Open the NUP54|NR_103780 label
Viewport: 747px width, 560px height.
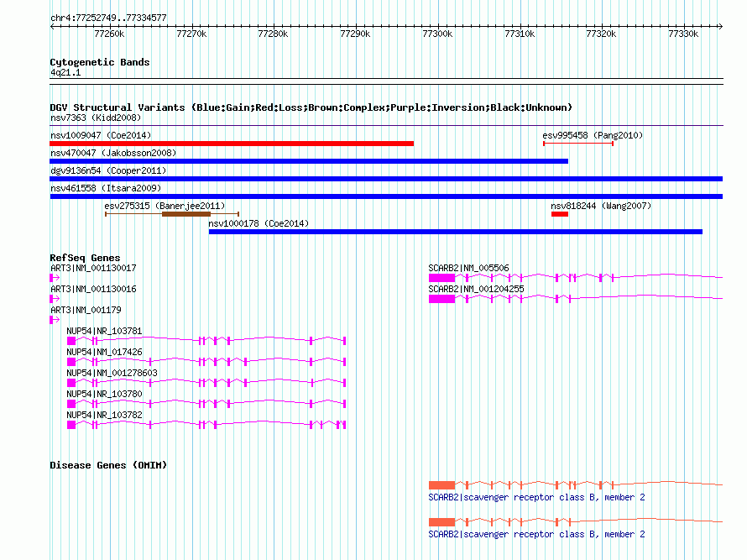pyautogui.click(x=104, y=394)
